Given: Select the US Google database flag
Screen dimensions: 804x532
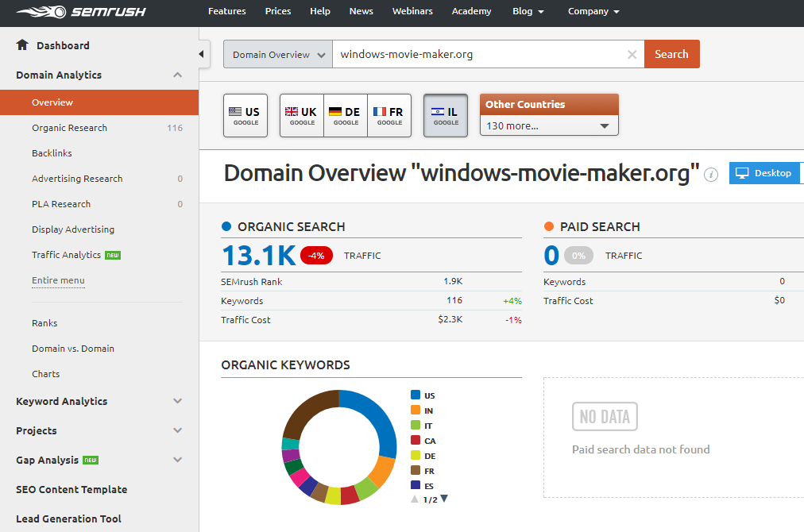Looking at the screenshot, I should pos(245,116).
